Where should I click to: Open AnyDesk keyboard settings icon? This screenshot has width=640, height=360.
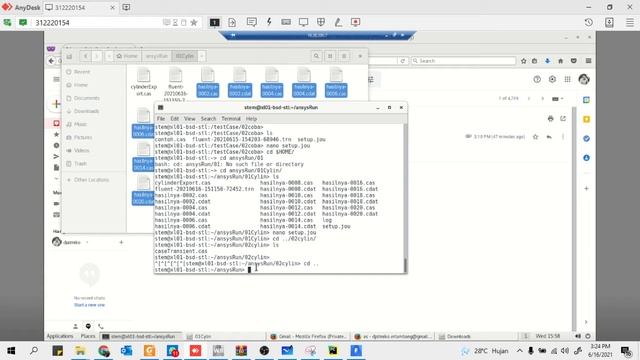pyautogui.click(x=286, y=22)
